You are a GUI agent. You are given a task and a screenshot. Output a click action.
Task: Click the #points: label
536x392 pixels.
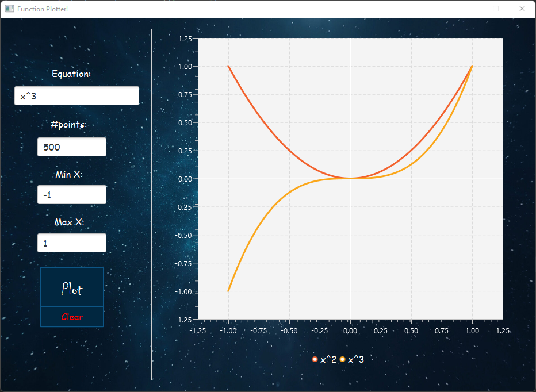69,124
